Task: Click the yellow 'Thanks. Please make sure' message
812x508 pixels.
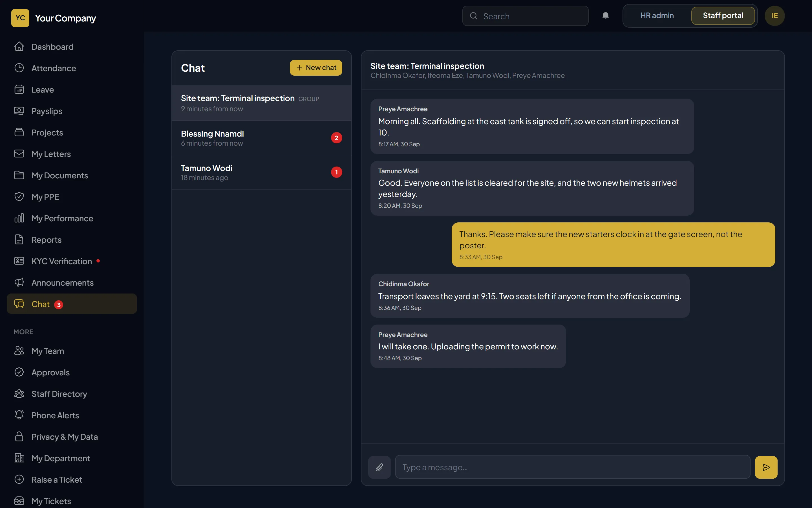Action: pyautogui.click(x=613, y=245)
